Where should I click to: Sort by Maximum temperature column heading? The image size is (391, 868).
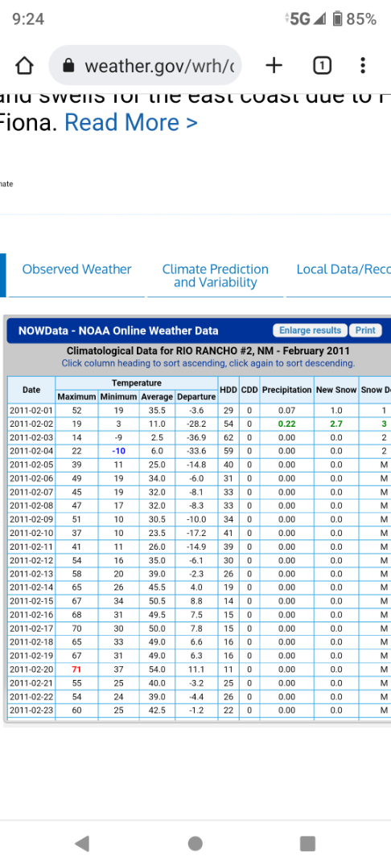77,397
